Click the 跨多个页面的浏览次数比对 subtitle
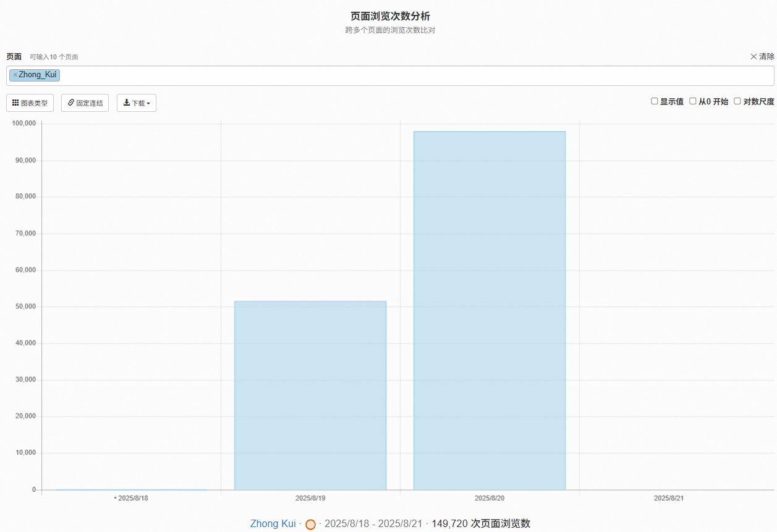 tap(390, 30)
